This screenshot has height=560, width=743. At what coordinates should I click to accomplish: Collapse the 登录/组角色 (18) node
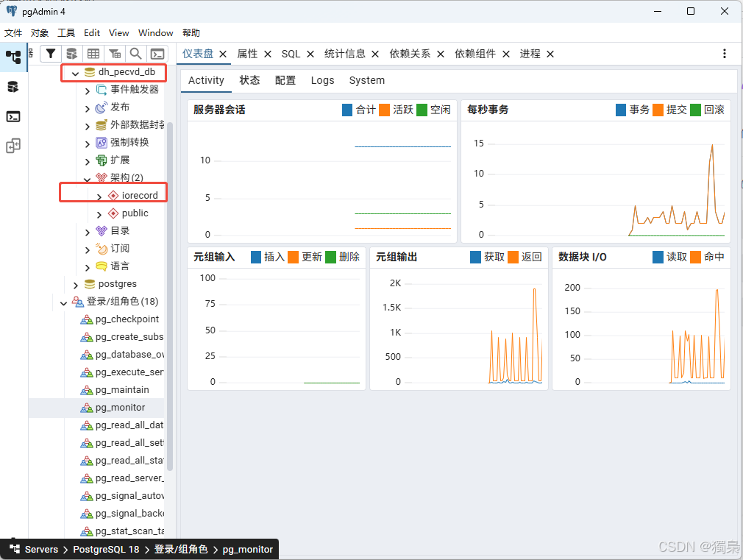tap(63, 303)
